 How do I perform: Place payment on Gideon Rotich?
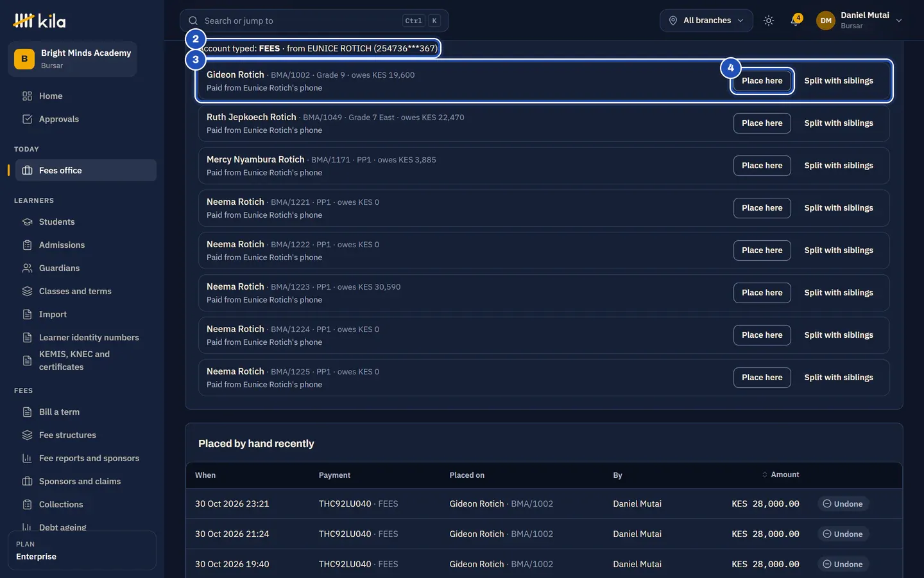[762, 81]
